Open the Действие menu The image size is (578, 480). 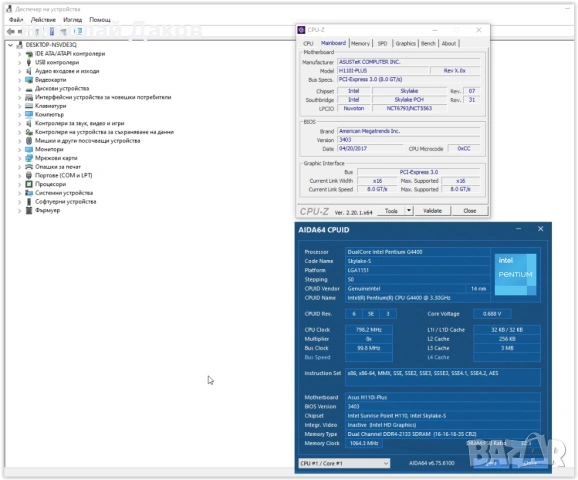coord(43,20)
